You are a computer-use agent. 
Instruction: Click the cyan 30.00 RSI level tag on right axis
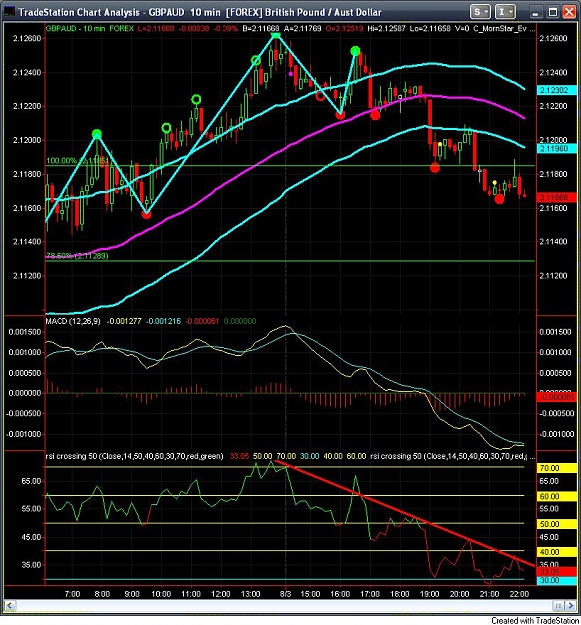pyautogui.click(x=556, y=580)
